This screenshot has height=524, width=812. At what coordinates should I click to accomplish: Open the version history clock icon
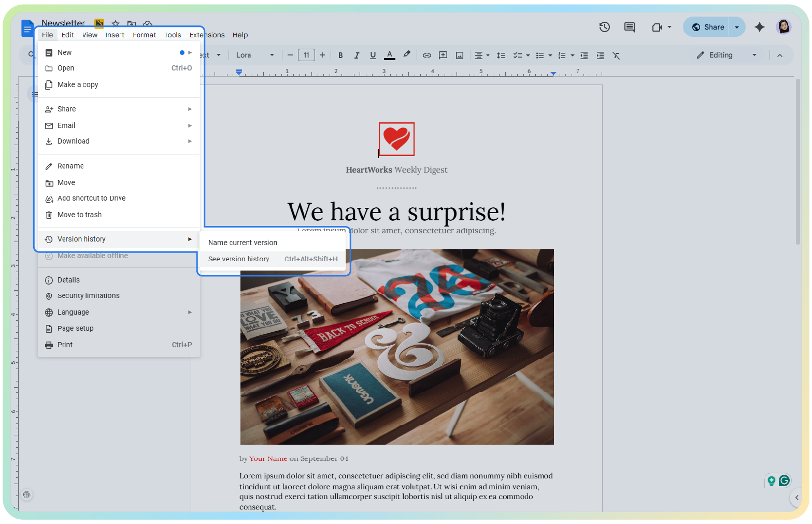click(604, 27)
